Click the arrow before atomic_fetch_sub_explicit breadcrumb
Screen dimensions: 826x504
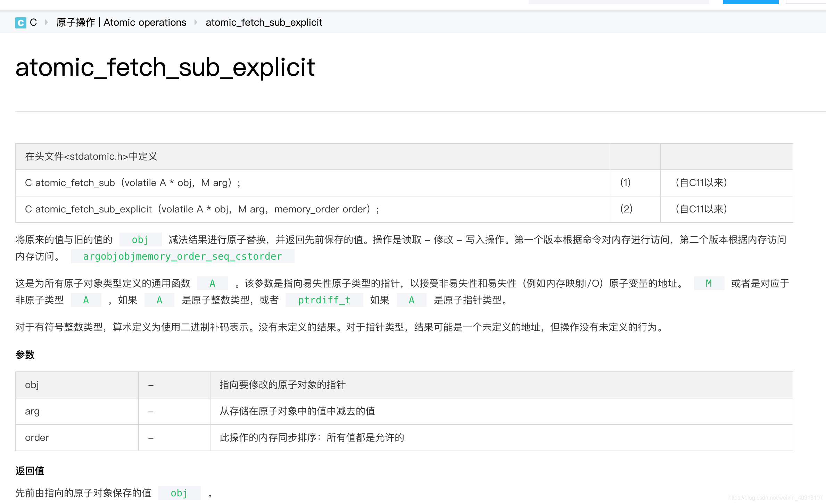click(196, 23)
